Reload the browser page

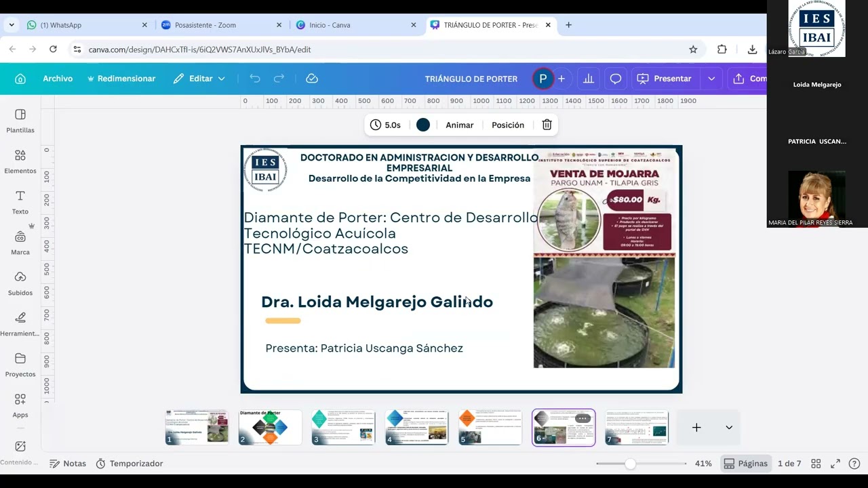pyautogui.click(x=53, y=49)
